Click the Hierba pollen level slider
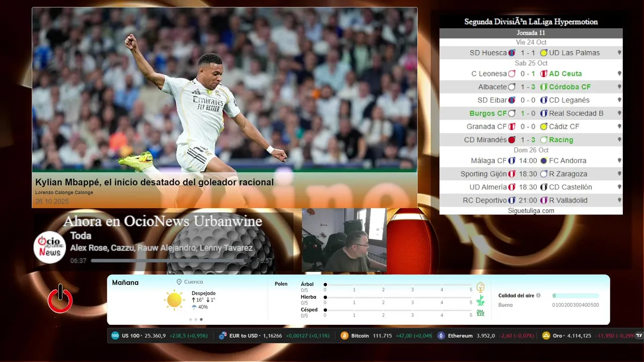The height and width of the screenshot is (362, 644). pos(398,298)
